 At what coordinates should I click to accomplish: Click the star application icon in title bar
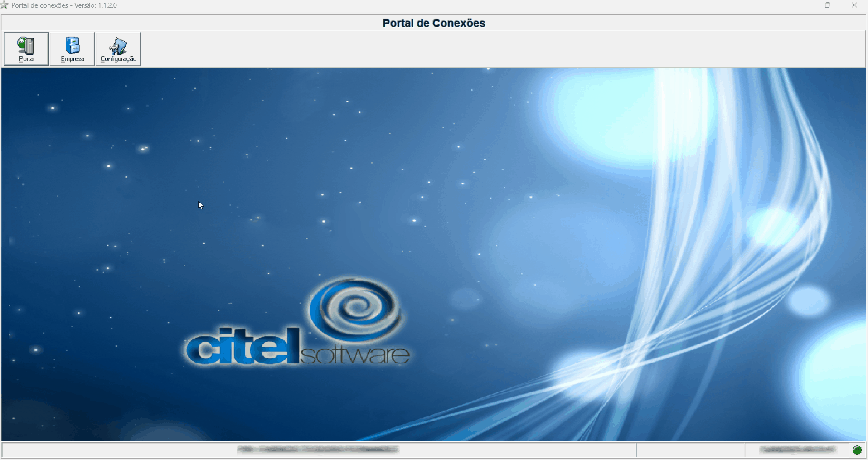click(5, 5)
